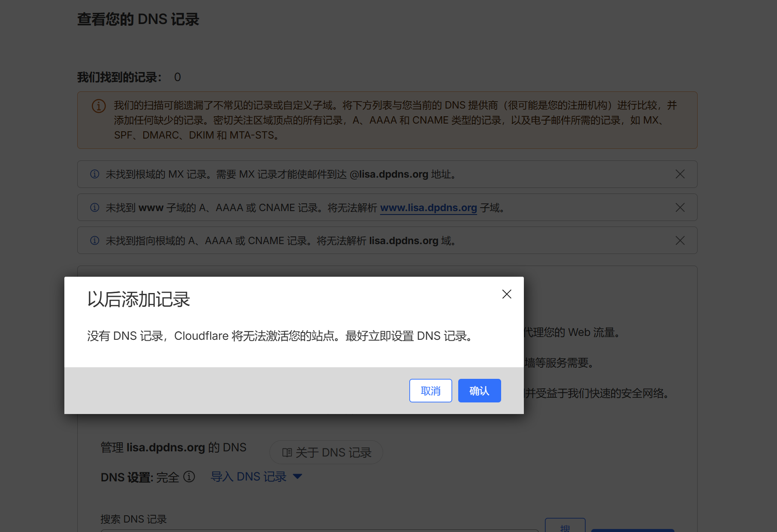Click info icon beside www subdomain notice
The height and width of the screenshot is (532, 777).
(95, 208)
